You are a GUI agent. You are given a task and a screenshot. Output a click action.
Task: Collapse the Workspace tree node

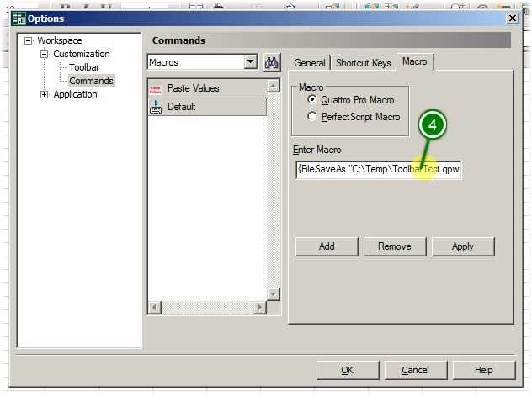29,40
